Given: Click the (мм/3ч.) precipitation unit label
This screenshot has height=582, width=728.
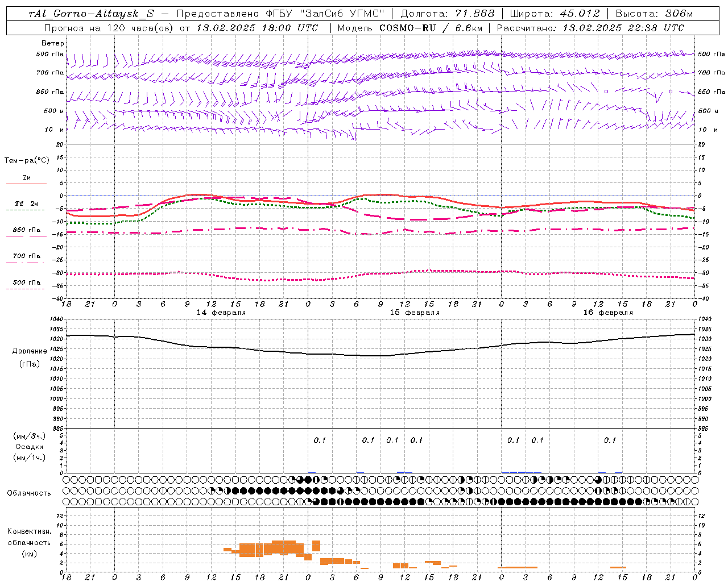Looking at the screenshot, I should tap(30, 436).
